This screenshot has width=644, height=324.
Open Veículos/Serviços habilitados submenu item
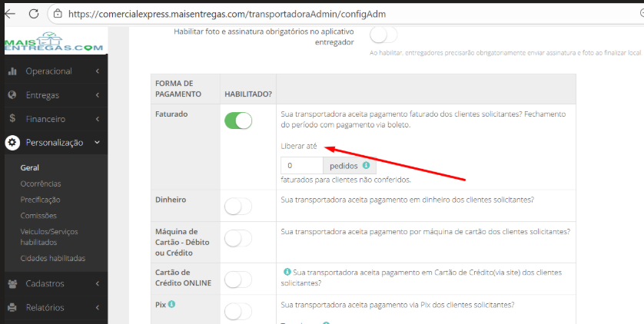49,237
